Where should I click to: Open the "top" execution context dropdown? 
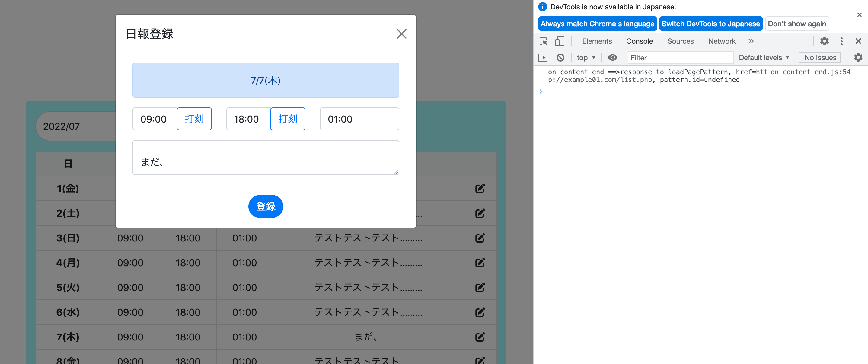click(x=586, y=57)
